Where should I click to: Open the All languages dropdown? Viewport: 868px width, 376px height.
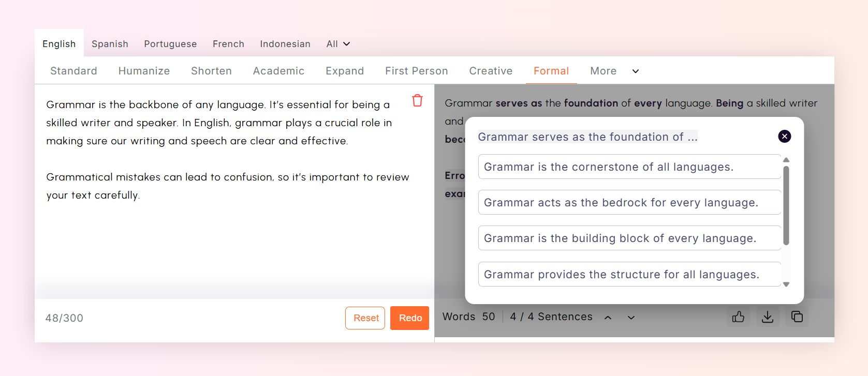pyautogui.click(x=339, y=44)
